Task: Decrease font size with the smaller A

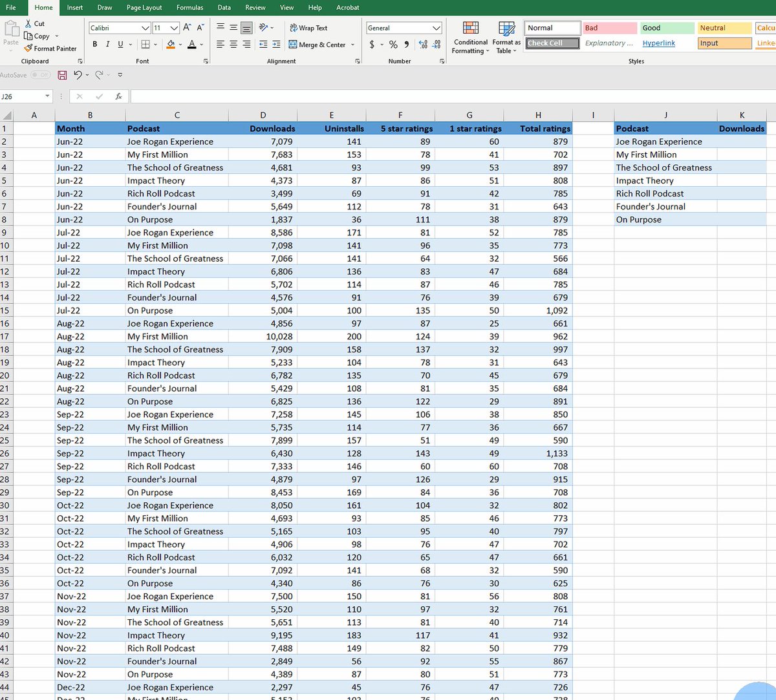Action: [x=200, y=28]
